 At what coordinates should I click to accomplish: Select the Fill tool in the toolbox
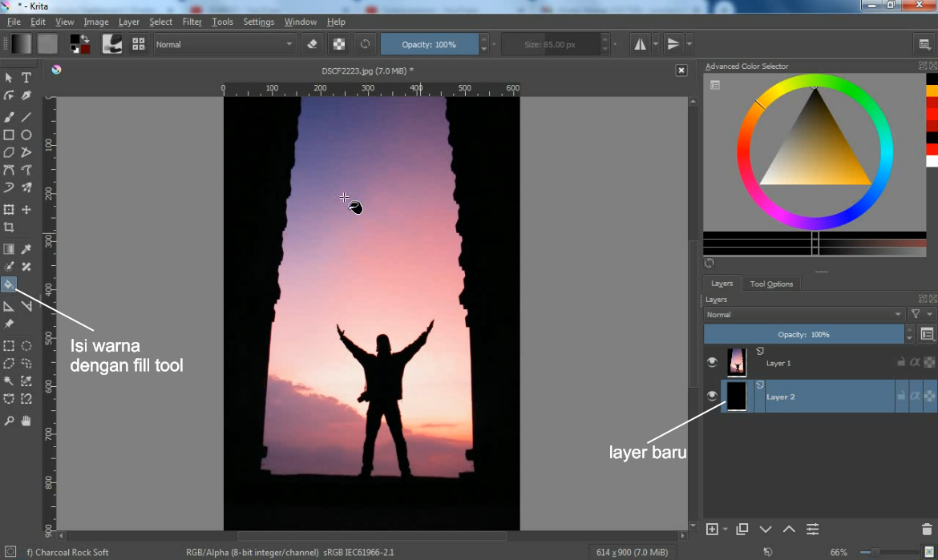pyautogui.click(x=9, y=284)
